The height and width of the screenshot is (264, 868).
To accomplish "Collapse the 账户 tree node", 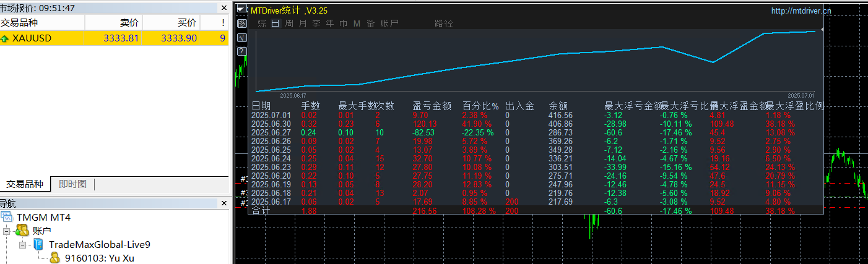I will point(6,231).
